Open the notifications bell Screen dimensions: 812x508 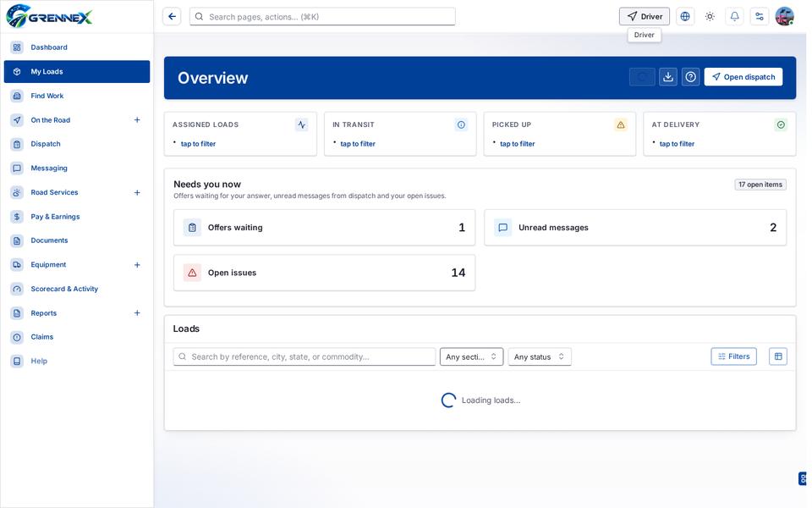coord(734,17)
